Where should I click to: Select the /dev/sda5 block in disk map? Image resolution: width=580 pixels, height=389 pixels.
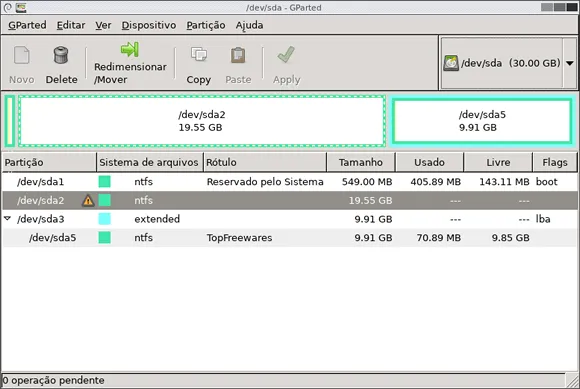tap(482, 121)
